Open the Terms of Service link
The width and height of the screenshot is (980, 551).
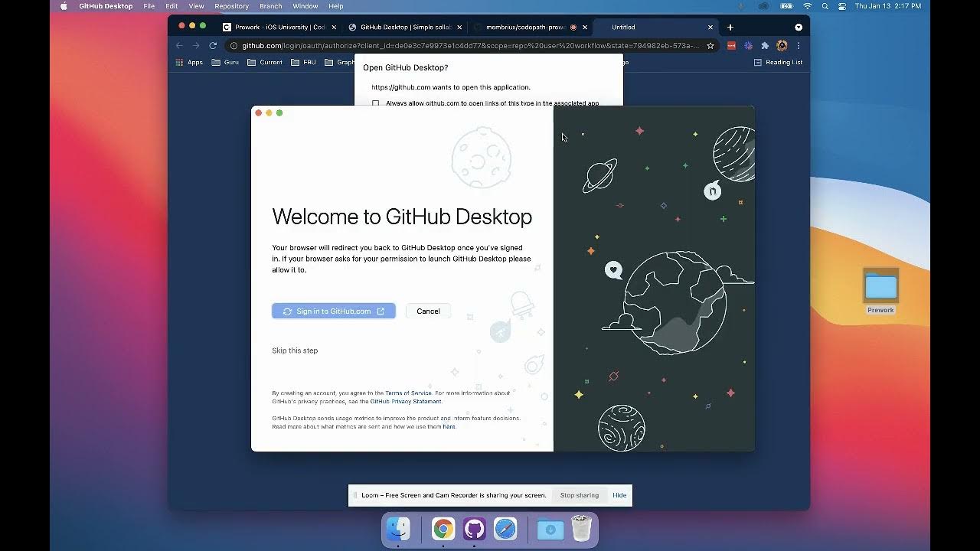coord(408,393)
